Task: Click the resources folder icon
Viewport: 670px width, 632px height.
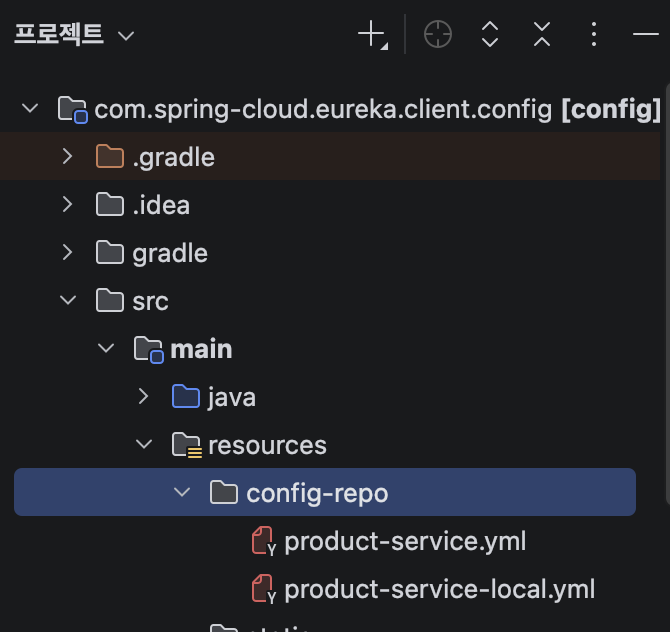Action: click(x=186, y=445)
